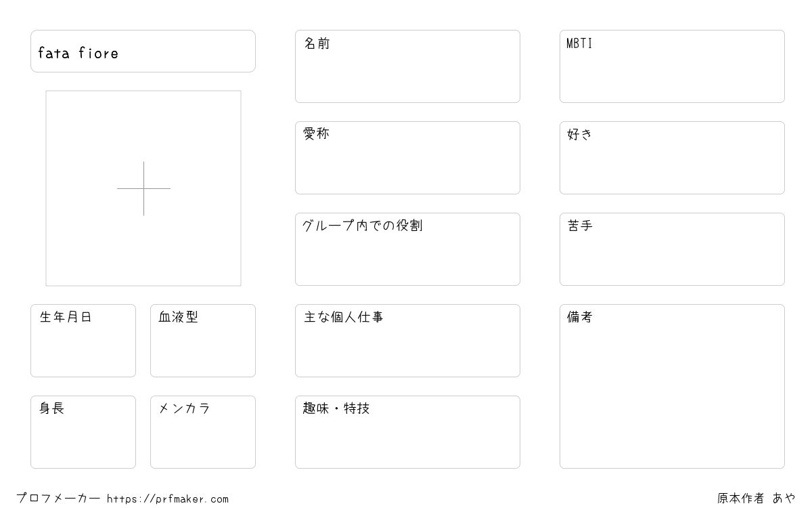Click the プロフメーカー footer text

point(58,499)
